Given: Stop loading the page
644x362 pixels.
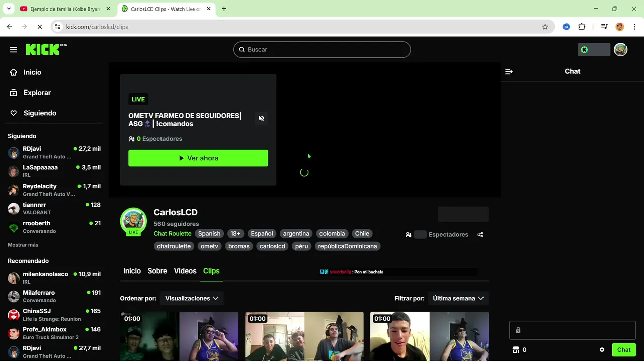Looking at the screenshot, I should 40,27.
